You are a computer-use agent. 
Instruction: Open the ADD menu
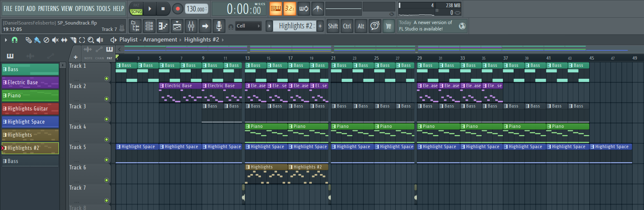point(31,8)
